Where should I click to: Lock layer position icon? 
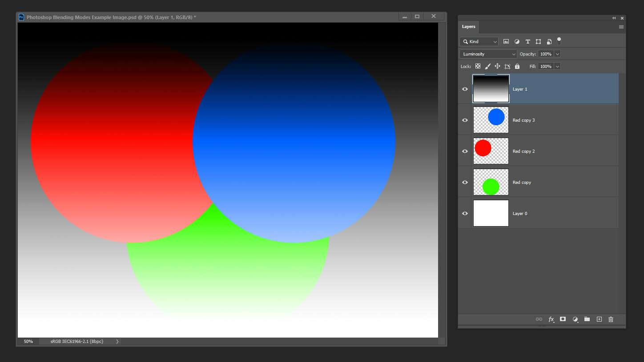pos(497,66)
